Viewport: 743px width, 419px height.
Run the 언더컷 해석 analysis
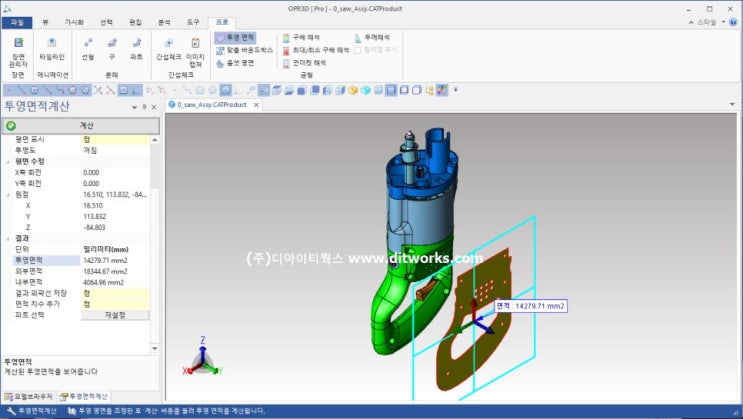304,63
